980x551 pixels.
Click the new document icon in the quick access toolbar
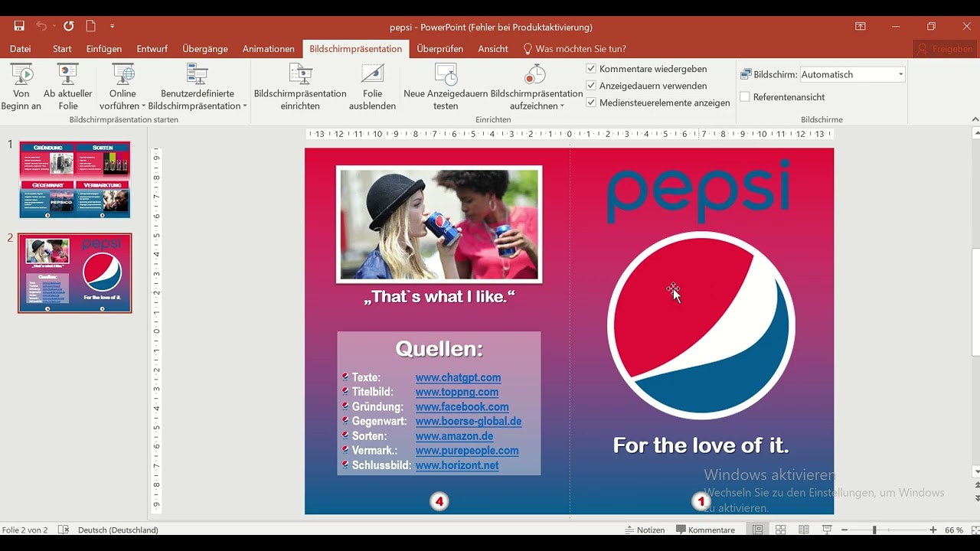click(x=91, y=26)
